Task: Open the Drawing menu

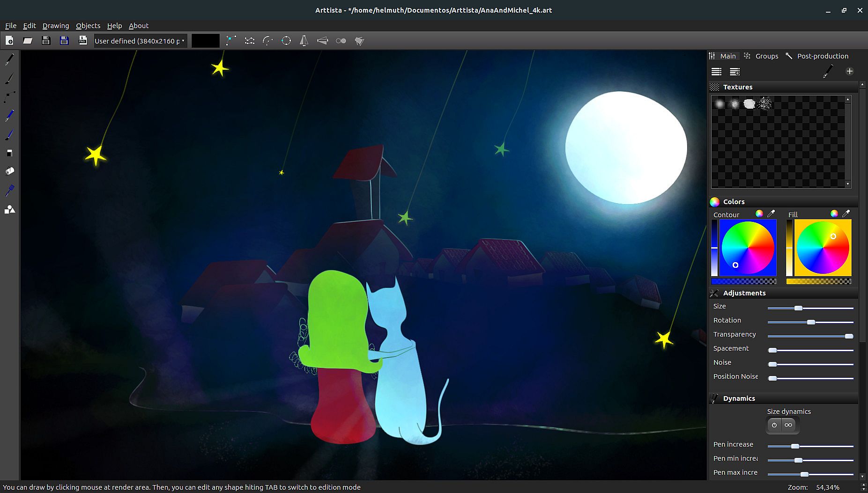Action: (x=55, y=26)
